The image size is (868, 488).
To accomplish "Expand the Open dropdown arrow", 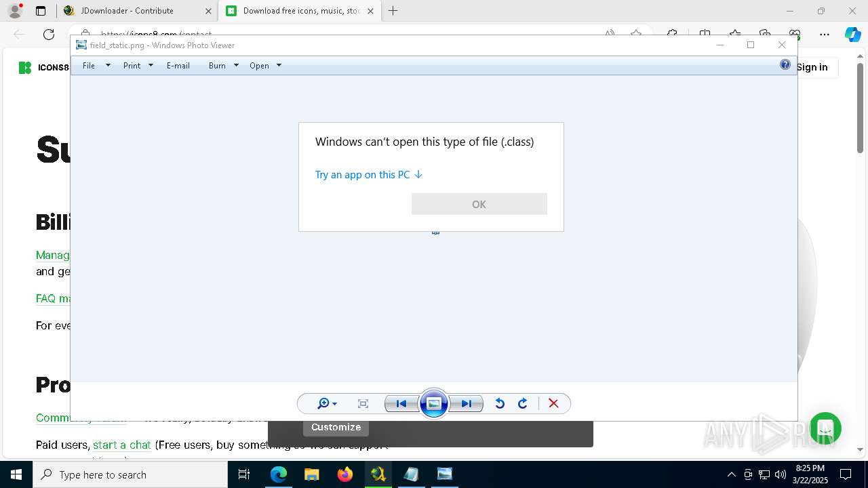I will 279,66.
